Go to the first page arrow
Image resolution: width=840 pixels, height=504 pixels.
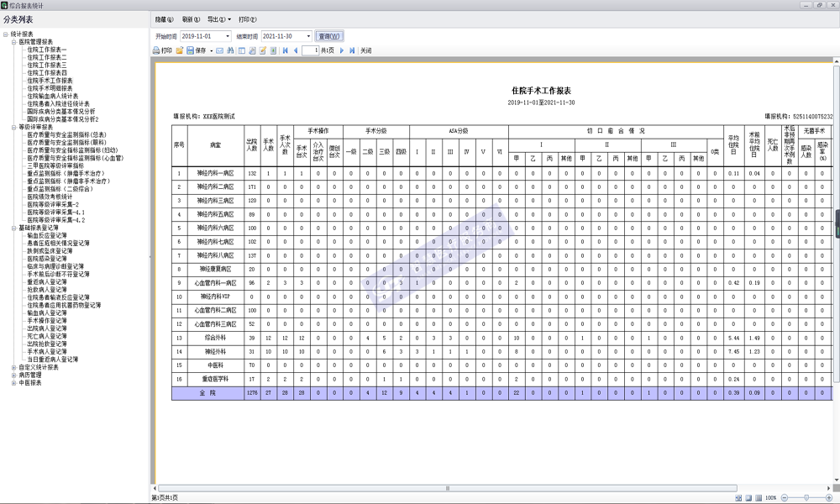pos(285,50)
